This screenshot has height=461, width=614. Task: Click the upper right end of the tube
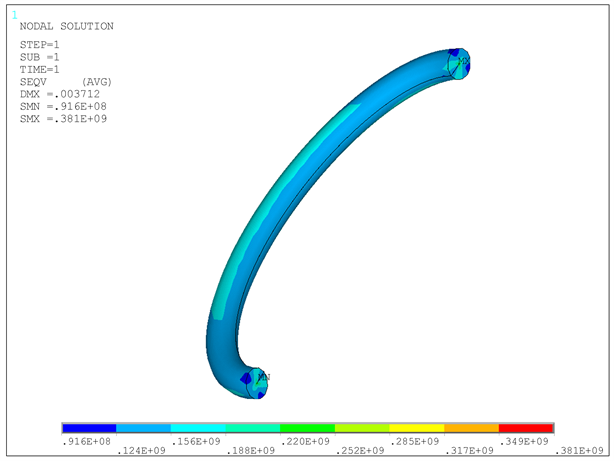(458, 62)
